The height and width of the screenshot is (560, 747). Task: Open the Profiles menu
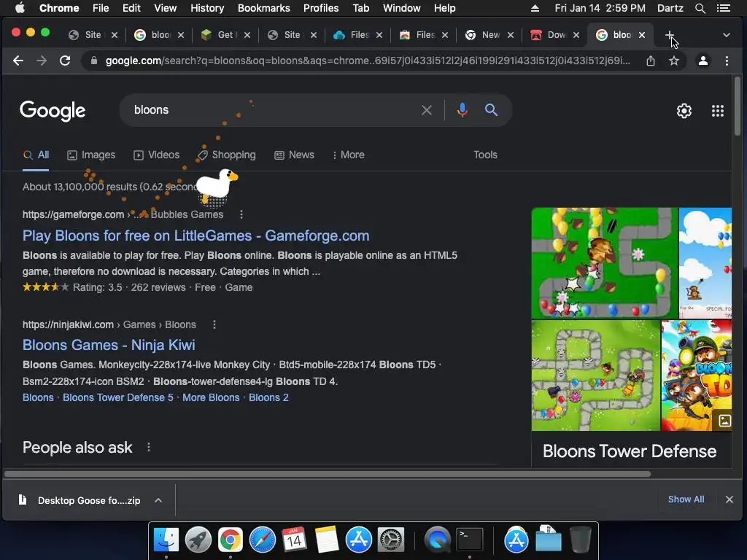321,8
